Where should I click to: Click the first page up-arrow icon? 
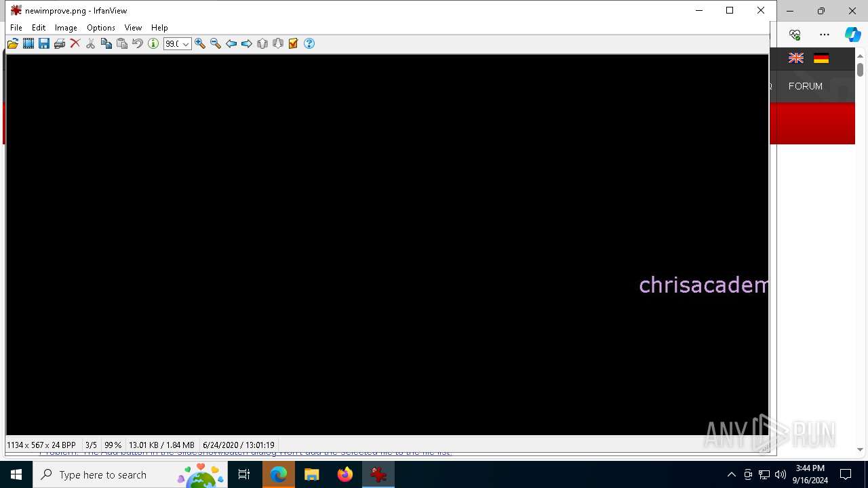(262, 43)
